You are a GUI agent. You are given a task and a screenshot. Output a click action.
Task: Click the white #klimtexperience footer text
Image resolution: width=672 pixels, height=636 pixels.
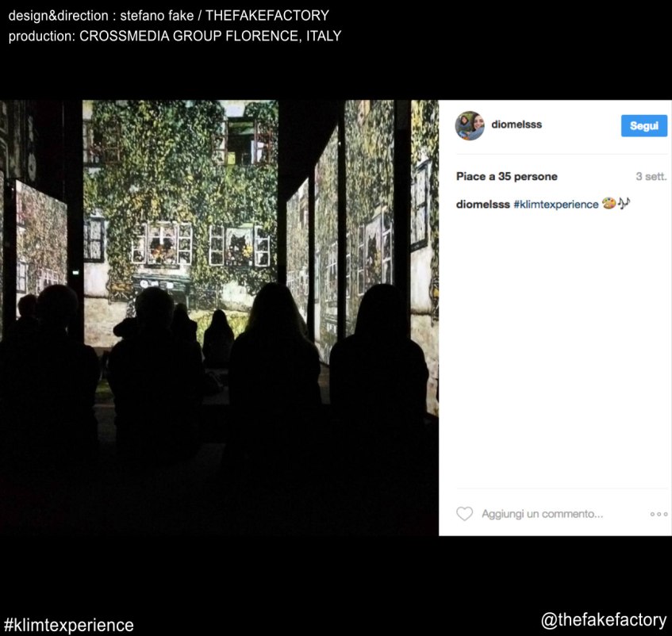(68, 625)
